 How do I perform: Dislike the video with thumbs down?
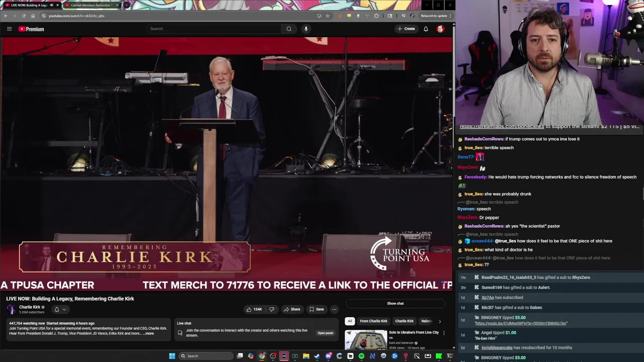tap(272, 309)
